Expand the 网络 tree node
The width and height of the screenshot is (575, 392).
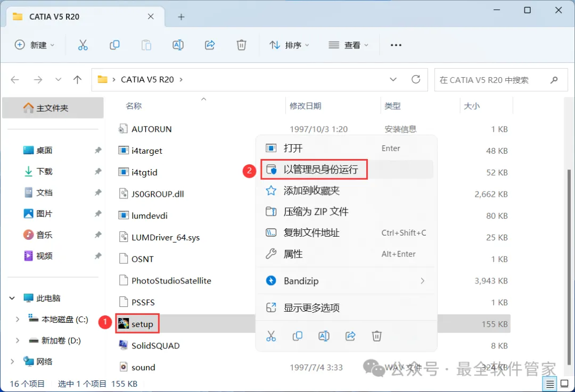[x=12, y=362]
